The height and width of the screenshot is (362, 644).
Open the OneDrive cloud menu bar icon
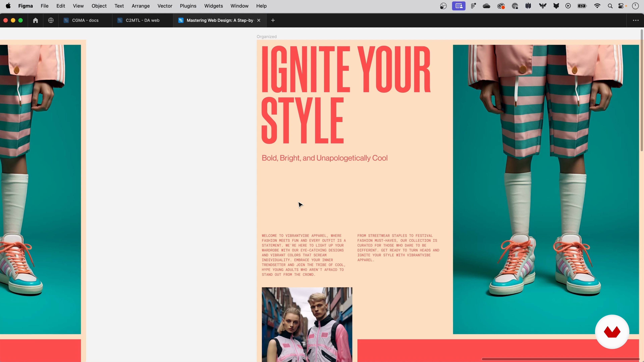tap(486, 6)
